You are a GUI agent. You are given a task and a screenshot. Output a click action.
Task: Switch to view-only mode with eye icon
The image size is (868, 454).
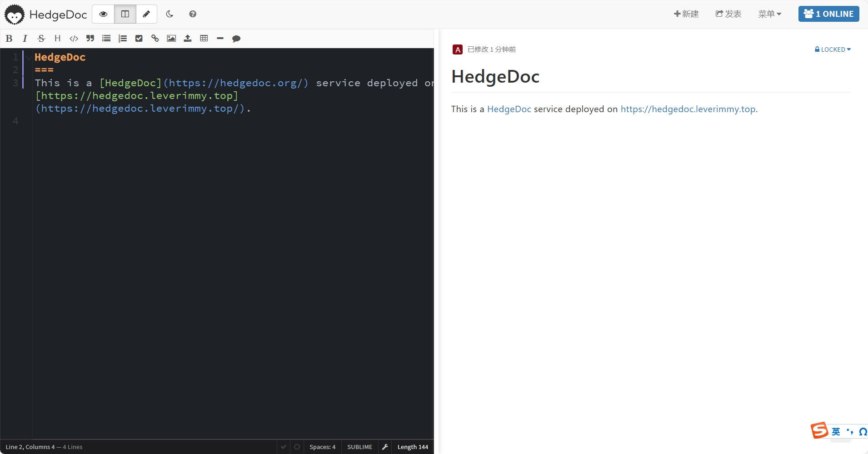click(103, 14)
